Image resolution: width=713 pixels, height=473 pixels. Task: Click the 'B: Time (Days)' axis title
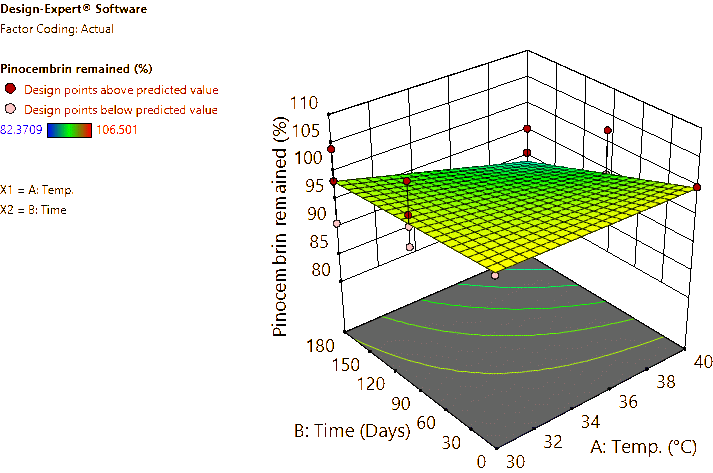pos(352,431)
